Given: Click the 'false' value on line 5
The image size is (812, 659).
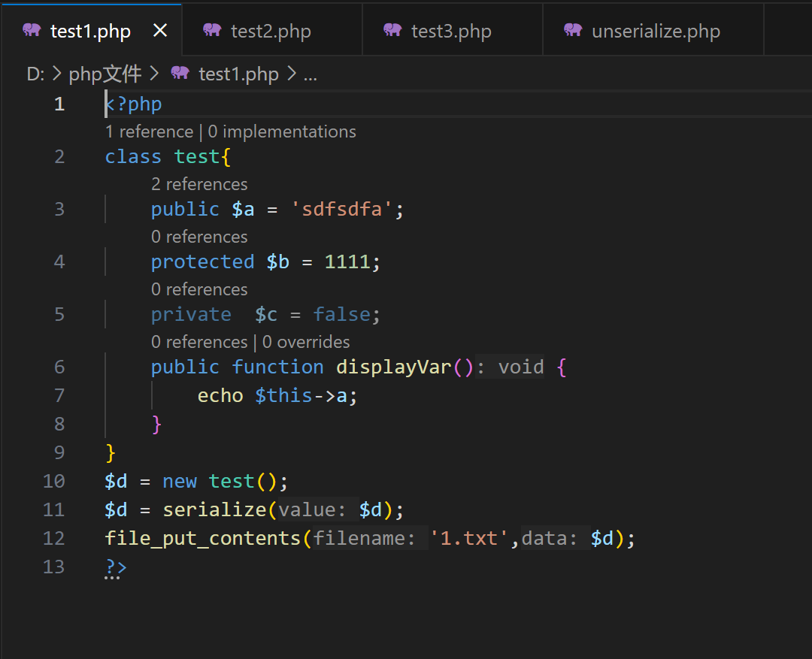Looking at the screenshot, I should pyautogui.click(x=342, y=314).
